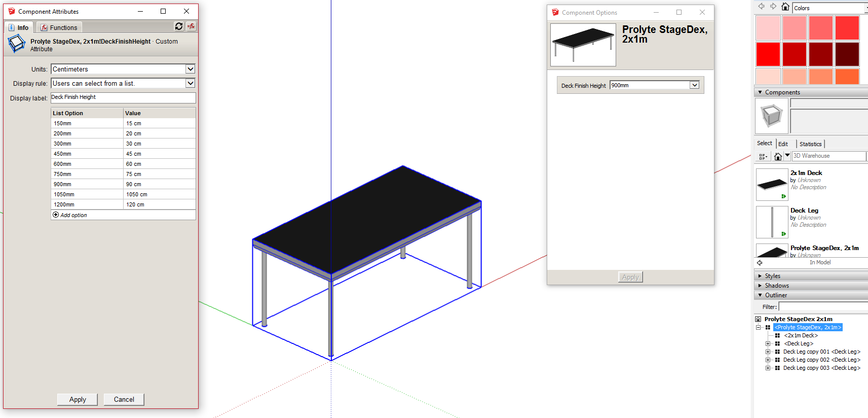Open the Edit tab in Components
Image resolution: width=868 pixels, height=418 pixels.
tap(783, 144)
